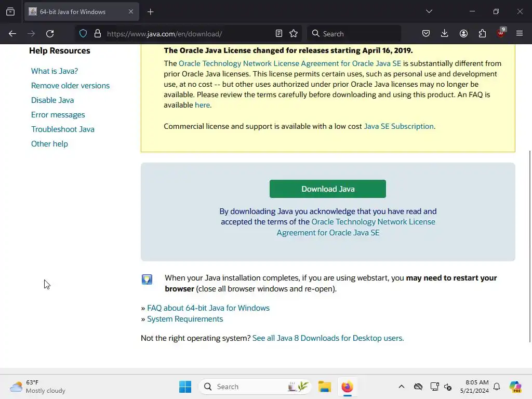
Task: Close the 64-bit Java for Windows tab
Action: point(131,11)
